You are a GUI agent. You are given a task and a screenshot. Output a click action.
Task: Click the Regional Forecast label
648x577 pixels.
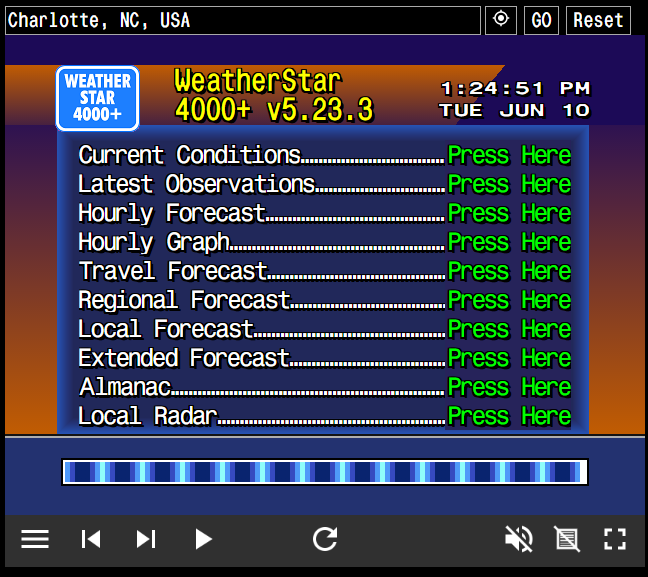coord(184,300)
